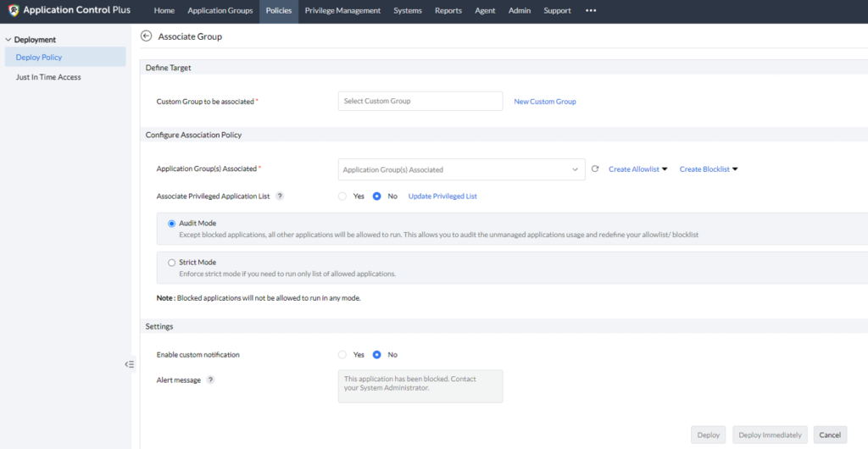Open the Admin tab
This screenshot has width=868, height=449.
(520, 10)
